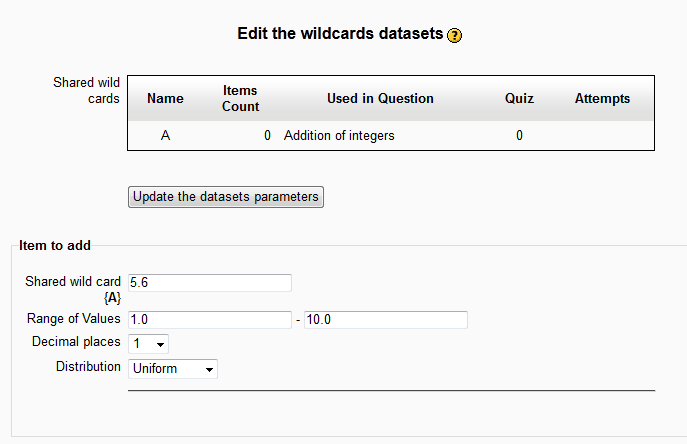The image size is (687, 444).
Task: Click wildcard name A in table row
Action: [x=165, y=136]
